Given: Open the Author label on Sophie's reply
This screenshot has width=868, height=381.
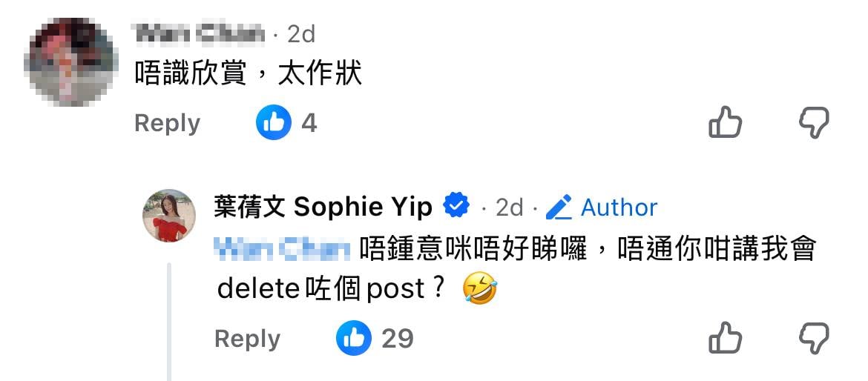Looking at the screenshot, I should click(x=619, y=208).
